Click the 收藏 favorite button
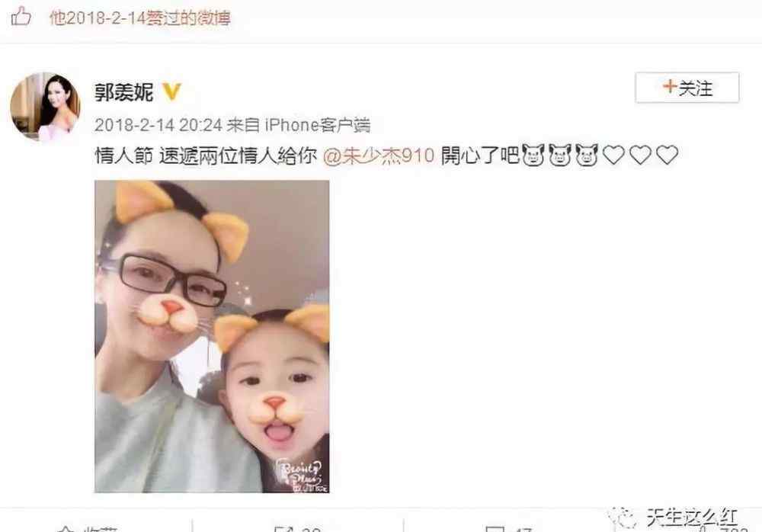762x532 pixels. pos(88,528)
